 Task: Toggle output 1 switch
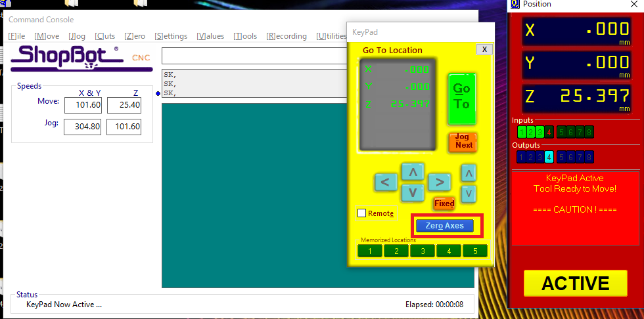(x=522, y=157)
